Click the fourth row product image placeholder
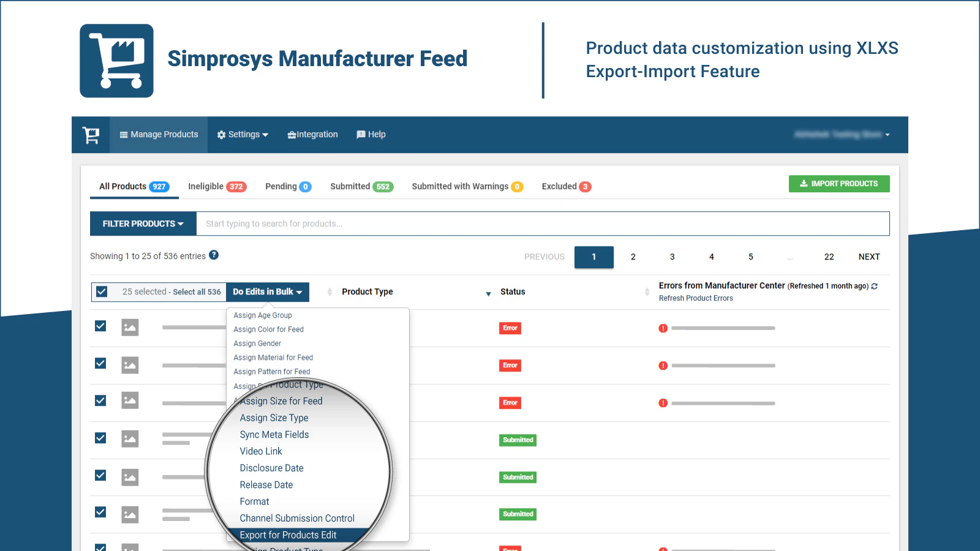Screen dimensions: 980x551 point(130,439)
